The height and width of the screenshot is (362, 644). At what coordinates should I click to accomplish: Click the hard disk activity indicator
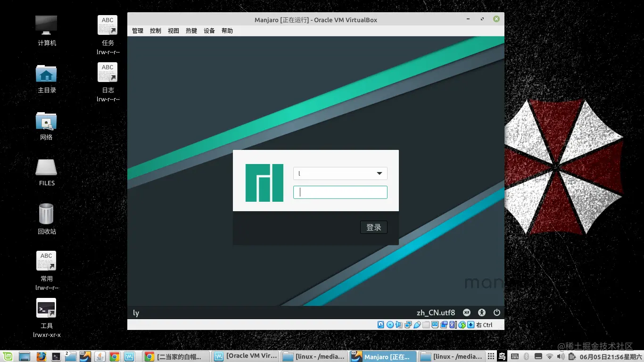(380, 325)
